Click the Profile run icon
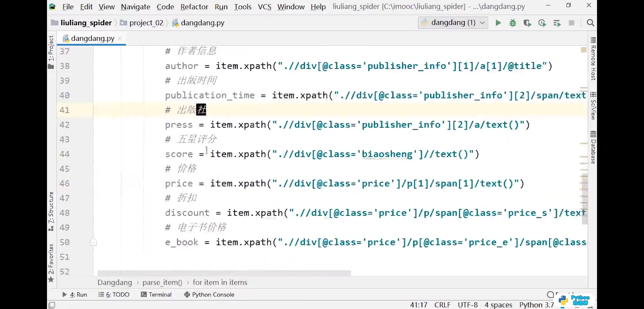The image size is (644, 309). (x=542, y=23)
